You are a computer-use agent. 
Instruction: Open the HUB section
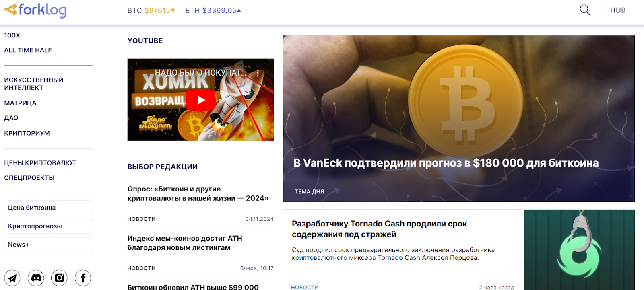click(x=618, y=10)
